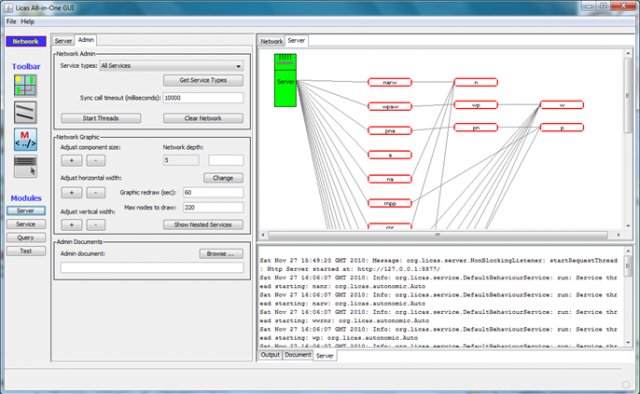This screenshot has height=394, width=640.
Task: Click the Show Nested Services button
Action: tap(203, 225)
